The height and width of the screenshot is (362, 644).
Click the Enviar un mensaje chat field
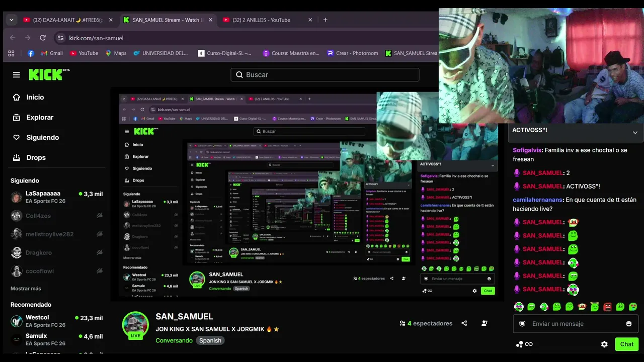[576, 324]
